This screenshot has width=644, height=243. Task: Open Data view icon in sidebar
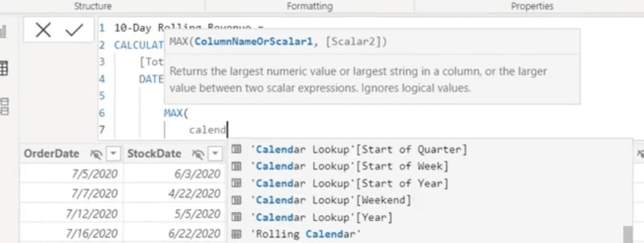click(x=4, y=68)
